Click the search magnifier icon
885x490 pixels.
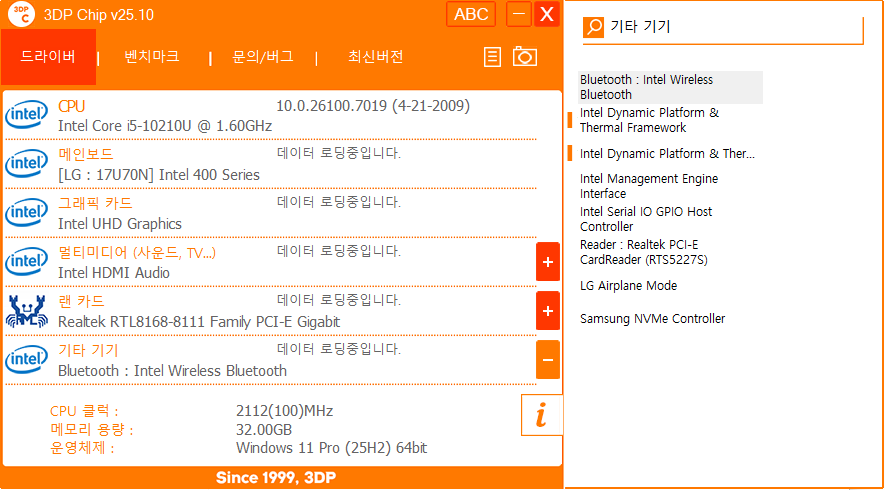point(594,27)
